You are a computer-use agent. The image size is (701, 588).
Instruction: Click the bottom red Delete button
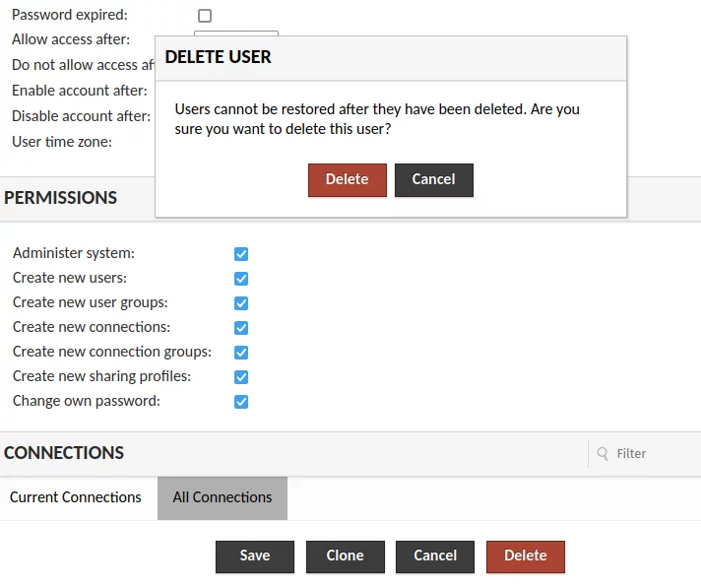click(x=526, y=556)
